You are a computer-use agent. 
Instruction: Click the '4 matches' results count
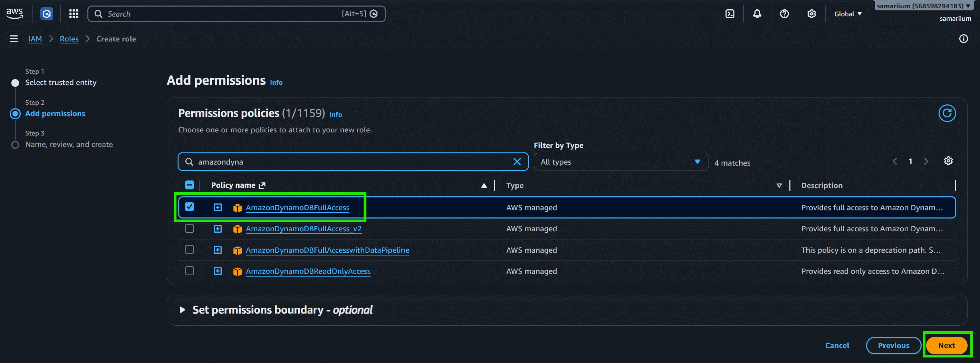point(732,163)
